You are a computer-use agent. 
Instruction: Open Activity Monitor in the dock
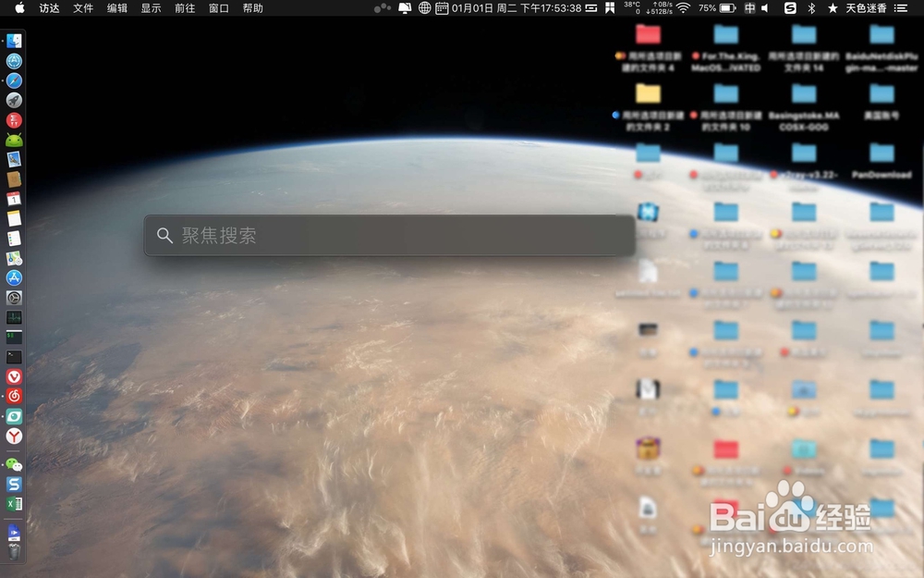[14, 317]
